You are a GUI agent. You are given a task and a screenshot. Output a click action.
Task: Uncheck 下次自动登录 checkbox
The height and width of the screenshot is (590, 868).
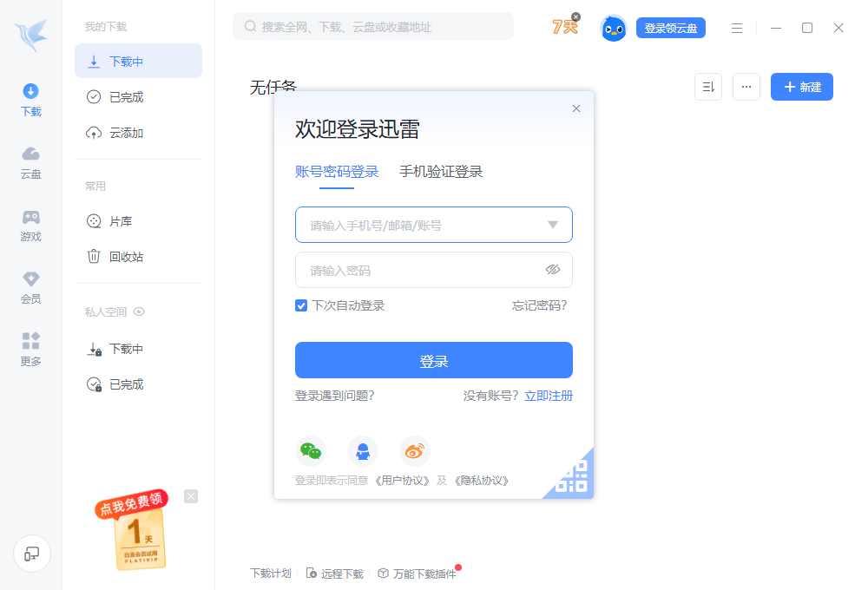pyautogui.click(x=301, y=305)
